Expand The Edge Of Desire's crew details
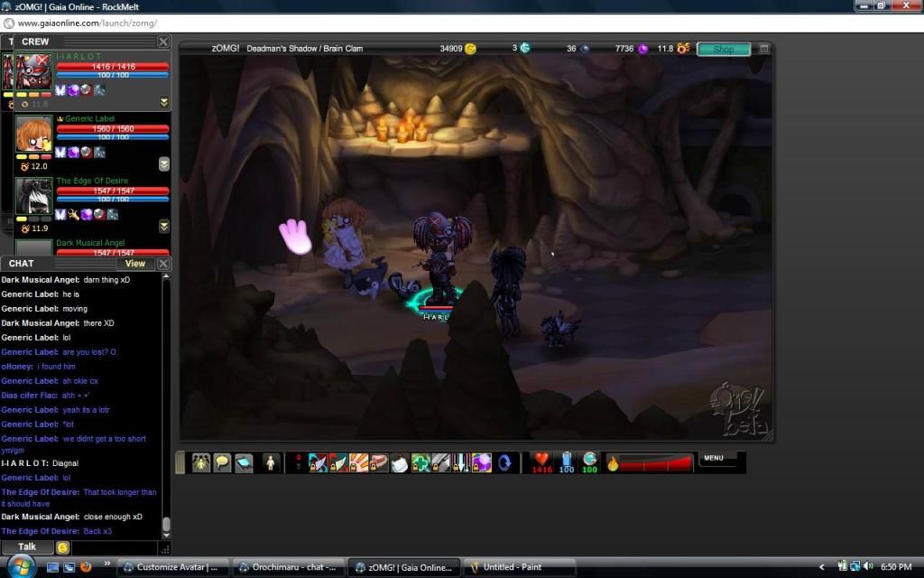This screenshot has height=578, width=924. click(164, 226)
